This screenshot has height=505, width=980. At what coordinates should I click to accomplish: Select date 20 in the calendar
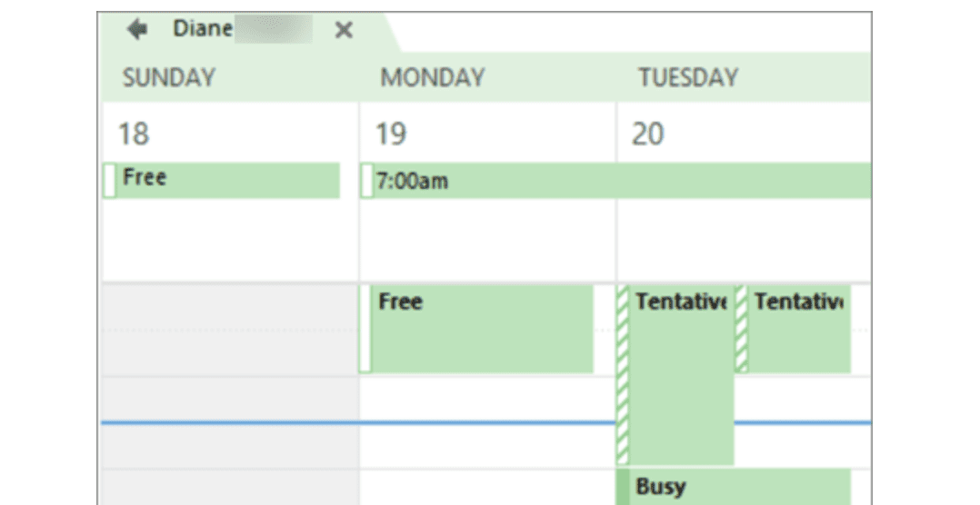[647, 134]
